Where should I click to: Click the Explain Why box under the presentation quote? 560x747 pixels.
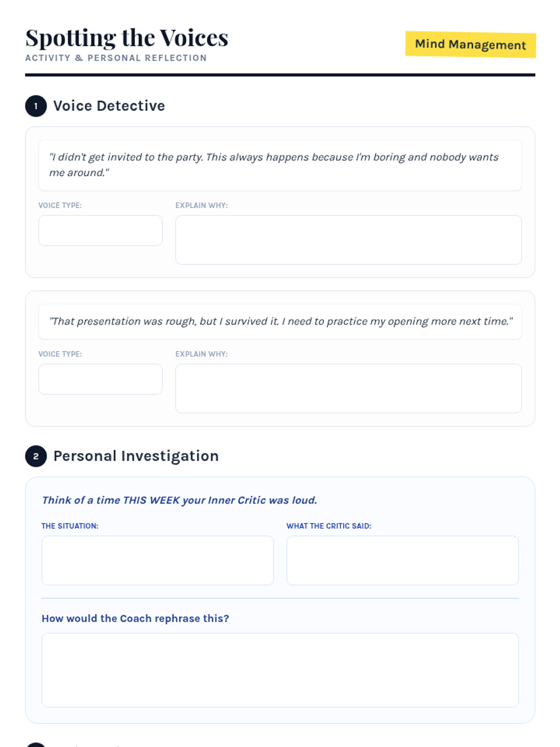[x=348, y=388]
